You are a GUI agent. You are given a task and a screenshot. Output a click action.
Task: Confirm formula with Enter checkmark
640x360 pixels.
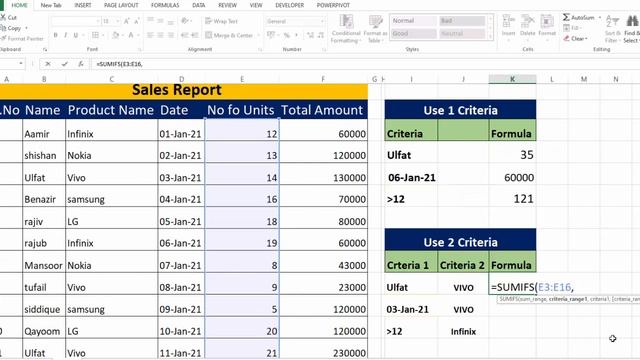point(64,64)
